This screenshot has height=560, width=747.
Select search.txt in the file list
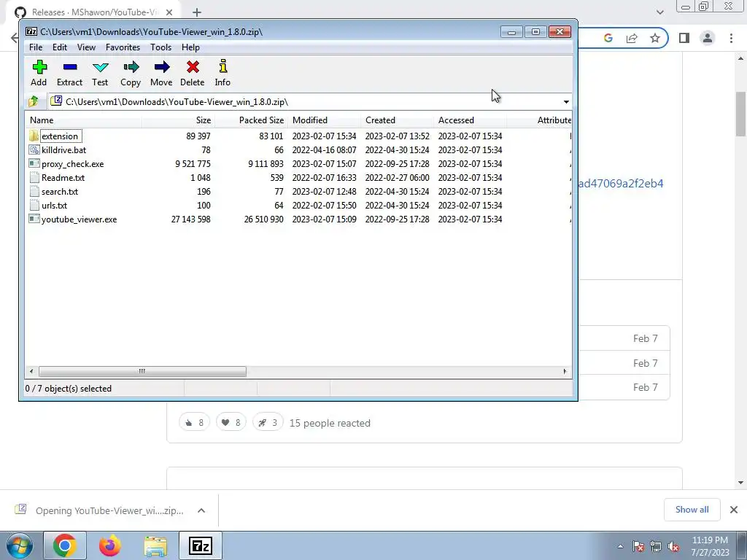coord(60,192)
